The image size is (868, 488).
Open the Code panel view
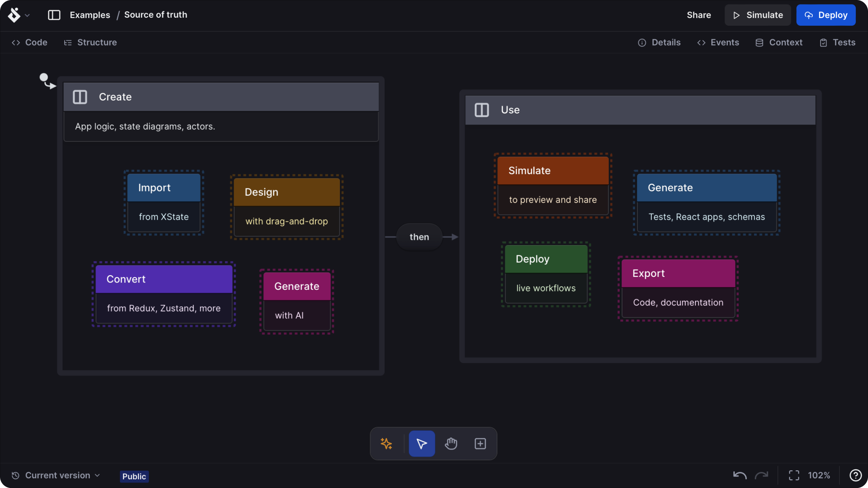[x=29, y=42]
